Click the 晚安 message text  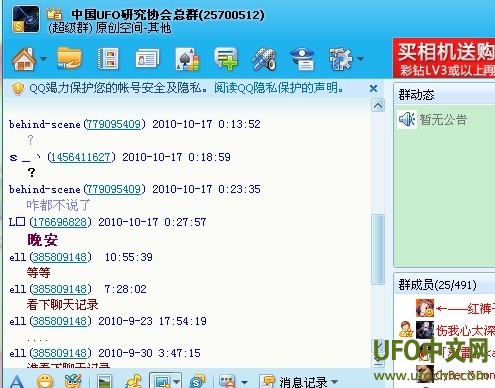(x=43, y=240)
